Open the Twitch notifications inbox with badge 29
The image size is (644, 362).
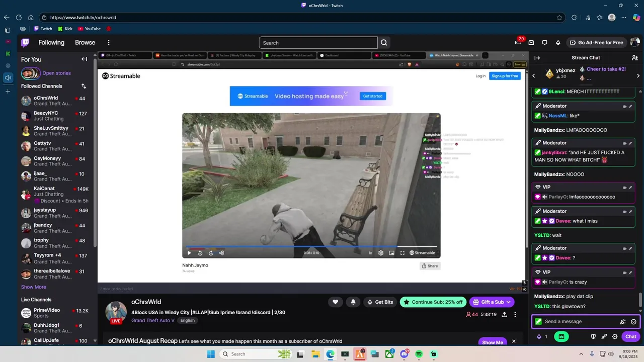pyautogui.click(x=518, y=42)
